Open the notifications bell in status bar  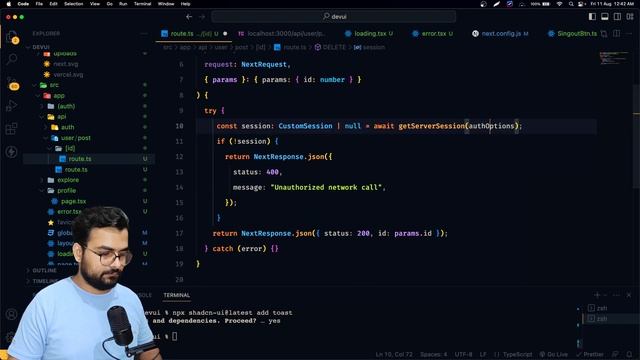coord(629,354)
